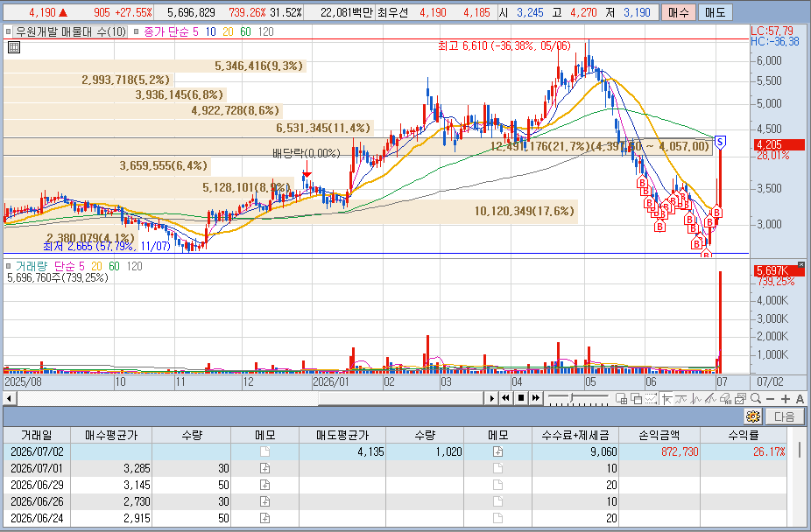The image size is (811, 532).
Task: Click the 수수료+제세금 column header
Action: pos(575,435)
